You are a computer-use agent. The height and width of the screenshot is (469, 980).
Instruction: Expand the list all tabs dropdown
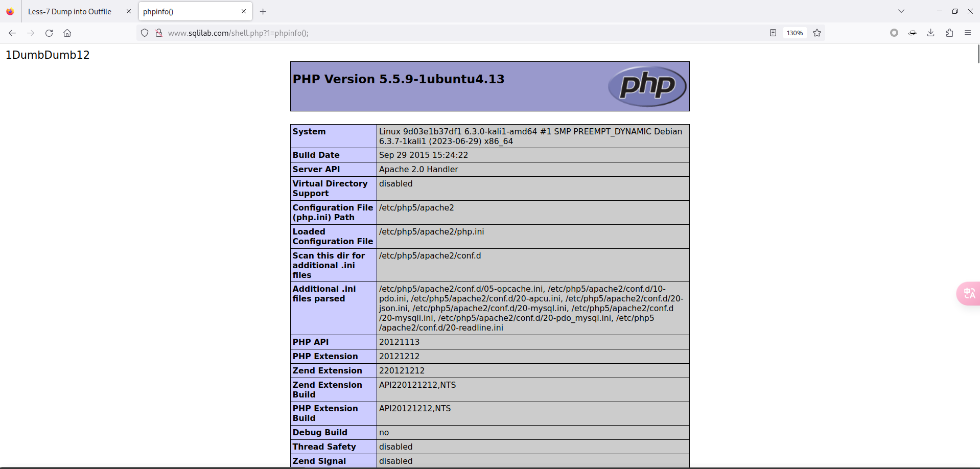click(x=901, y=11)
